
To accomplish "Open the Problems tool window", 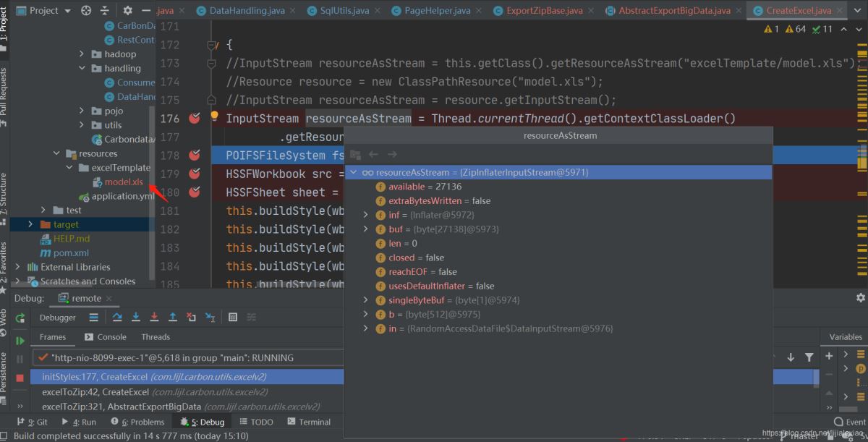I will 137,422.
